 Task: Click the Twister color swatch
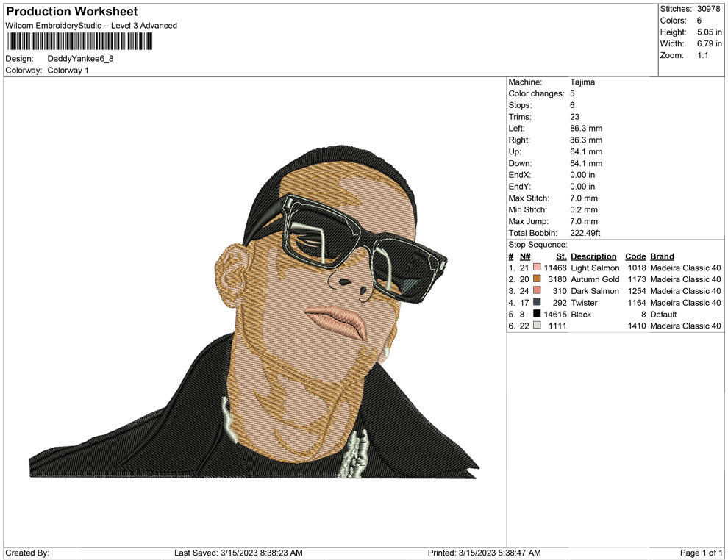click(538, 302)
